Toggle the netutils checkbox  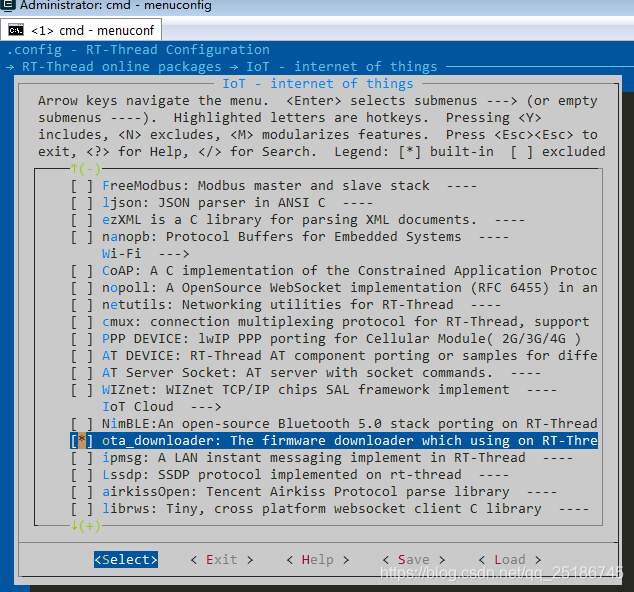click(x=82, y=305)
